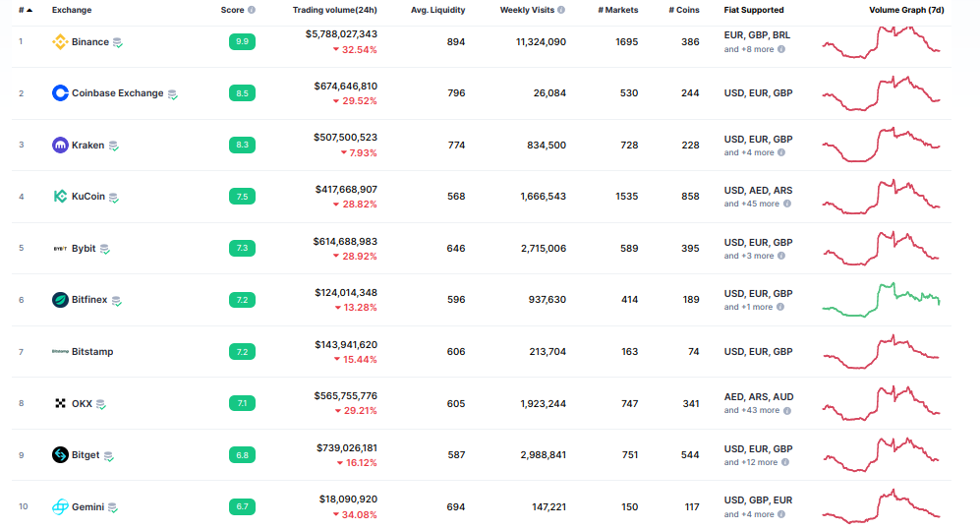
Task: Sort by # Markets column header
Action: pos(618,10)
